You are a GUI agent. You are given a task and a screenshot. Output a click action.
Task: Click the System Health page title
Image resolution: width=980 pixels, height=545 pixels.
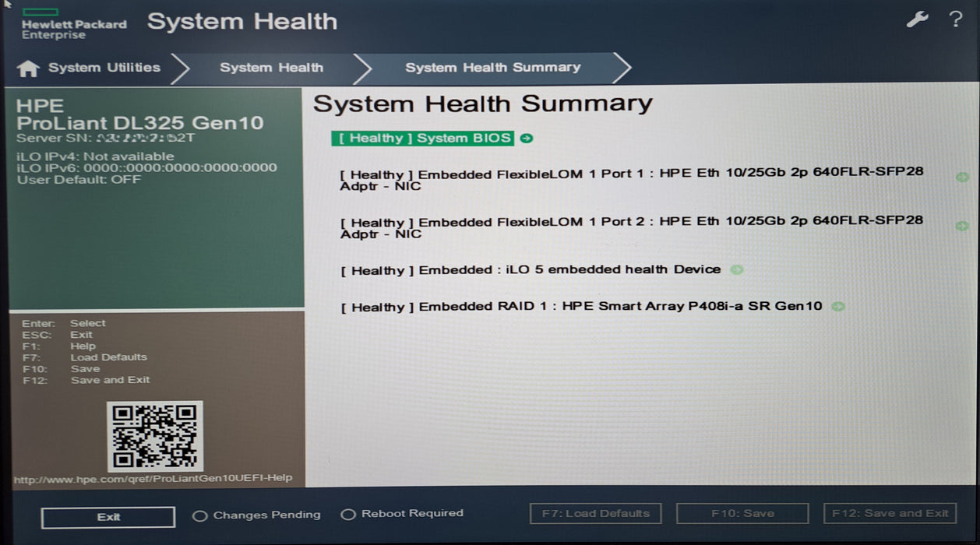click(242, 22)
